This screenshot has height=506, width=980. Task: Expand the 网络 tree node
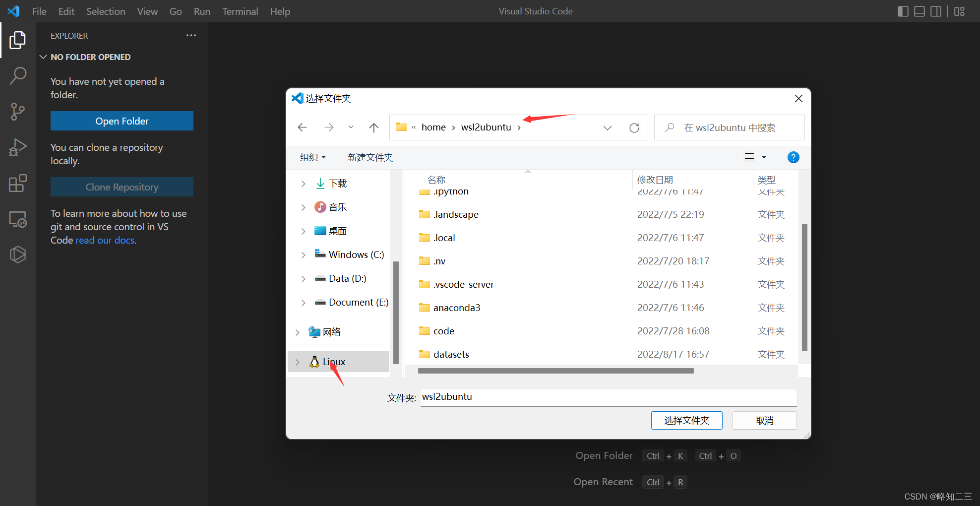297,332
